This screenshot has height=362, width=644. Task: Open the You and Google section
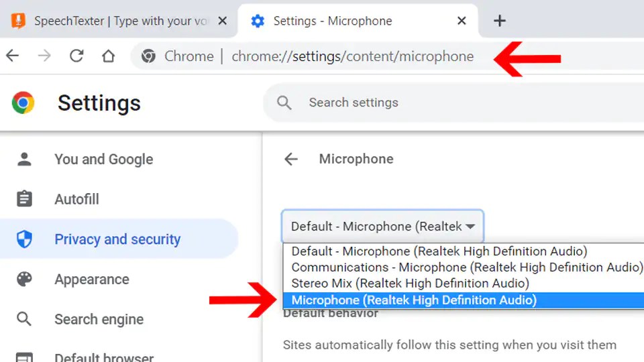(x=103, y=160)
